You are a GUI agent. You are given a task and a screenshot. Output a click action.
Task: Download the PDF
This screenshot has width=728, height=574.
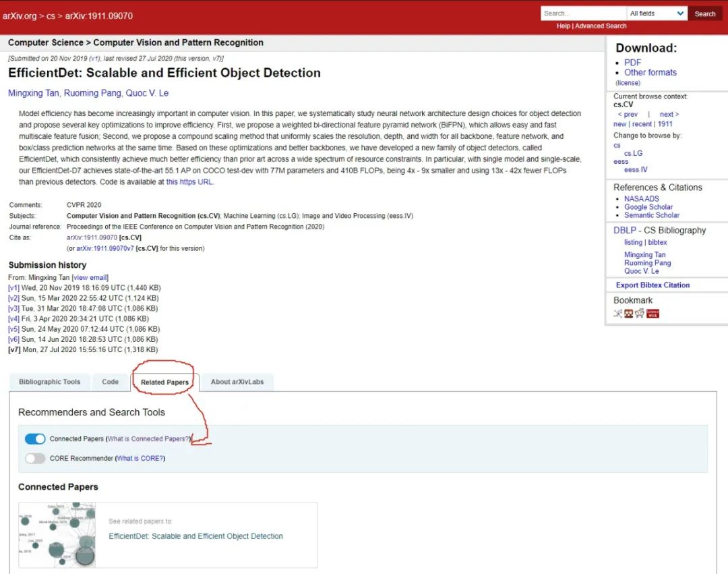point(632,62)
